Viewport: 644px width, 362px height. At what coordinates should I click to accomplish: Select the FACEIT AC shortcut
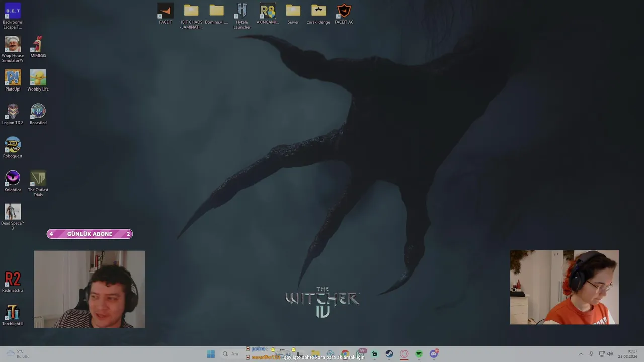[344, 14]
